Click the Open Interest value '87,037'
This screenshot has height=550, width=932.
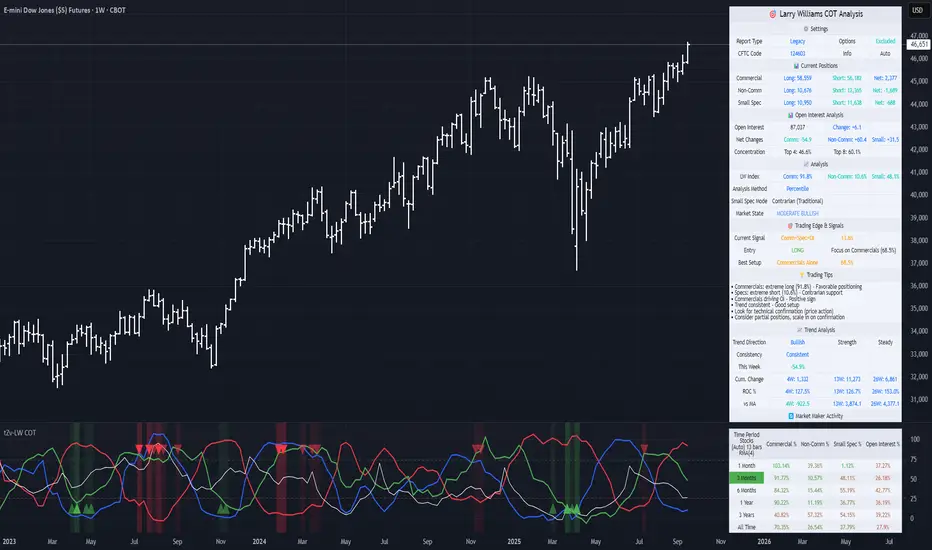point(797,127)
